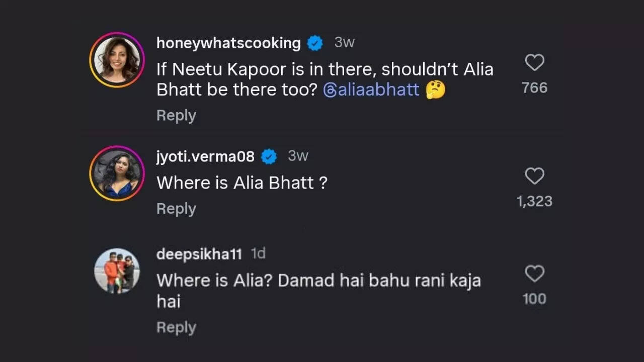The width and height of the screenshot is (644, 362).
Task: Click the thinking face emoji in the comment
Action: pyautogui.click(x=436, y=90)
